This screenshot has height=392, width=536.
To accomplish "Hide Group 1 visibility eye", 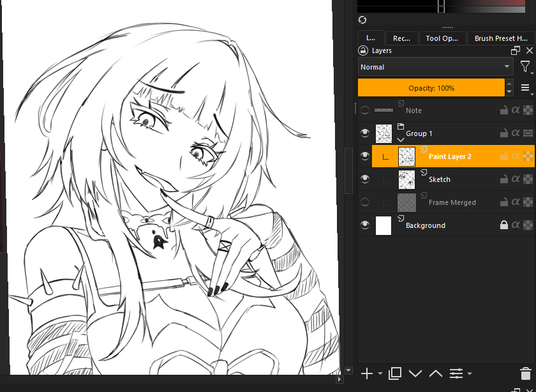I will pos(365,133).
